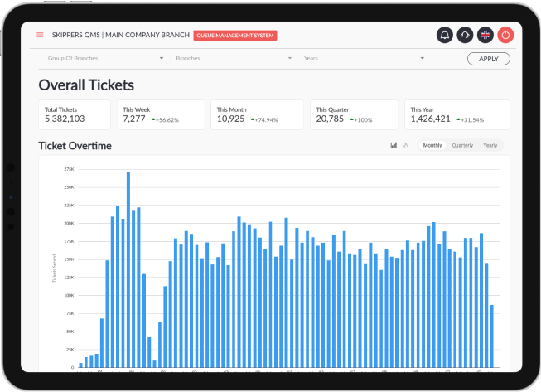Screen dimensions: 541x392
Task: Switch to line chart view icon
Action: click(405, 145)
